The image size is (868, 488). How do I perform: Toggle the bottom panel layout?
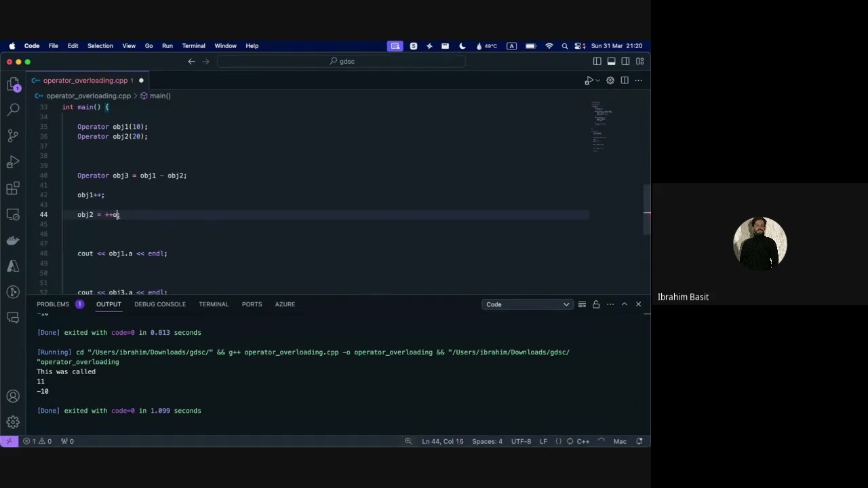[x=611, y=61]
